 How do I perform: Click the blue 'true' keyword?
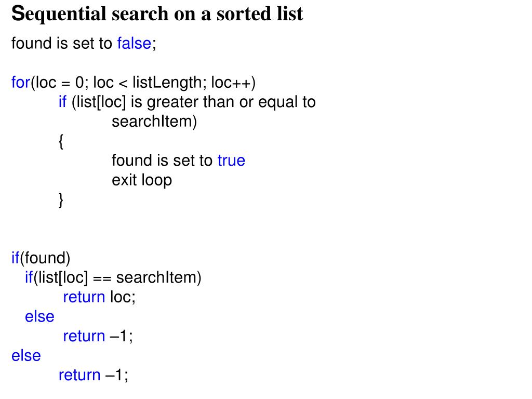pyautogui.click(x=231, y=161)
